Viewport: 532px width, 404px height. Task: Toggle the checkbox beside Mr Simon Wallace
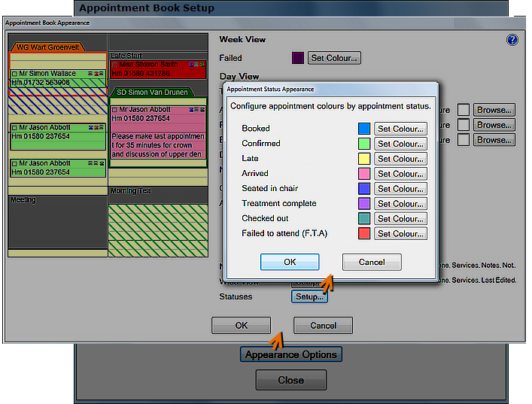14,74
